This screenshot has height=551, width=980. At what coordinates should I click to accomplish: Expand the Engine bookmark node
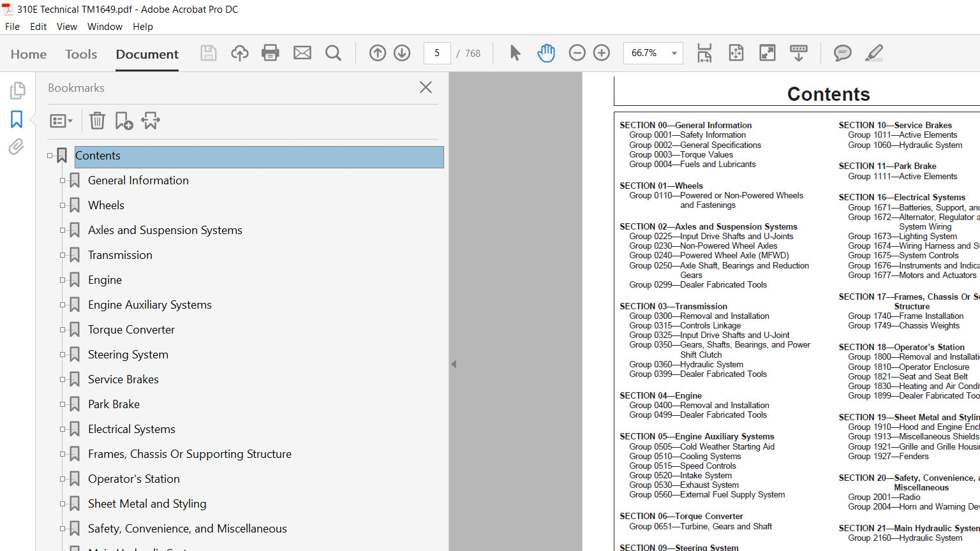point(63,280)
